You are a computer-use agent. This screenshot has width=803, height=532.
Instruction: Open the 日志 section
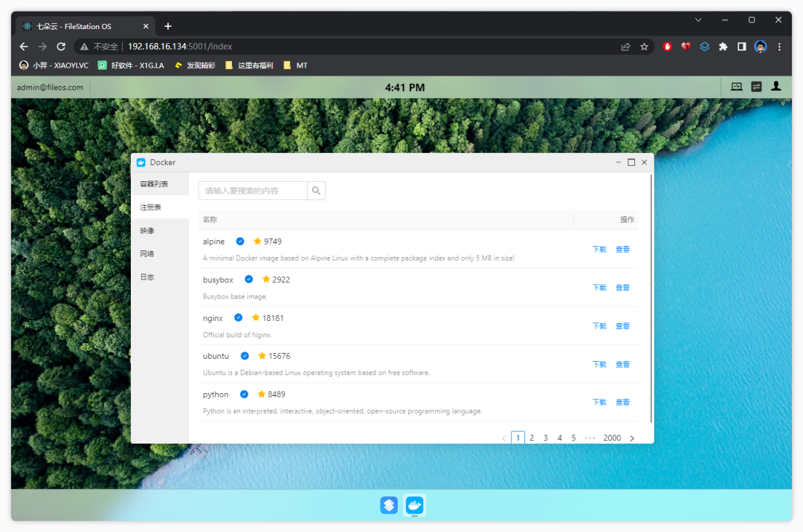pos(160,276)
